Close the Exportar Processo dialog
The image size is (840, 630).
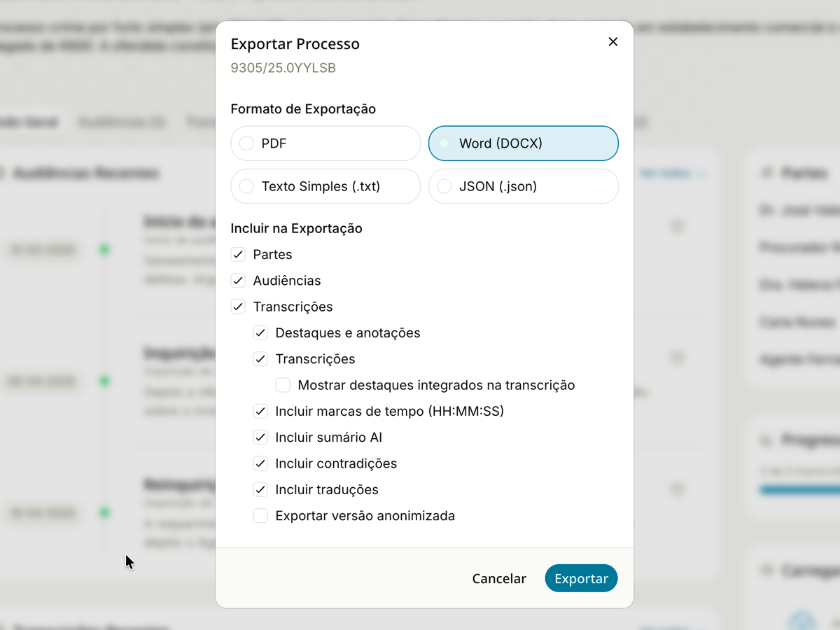(612, 42)
